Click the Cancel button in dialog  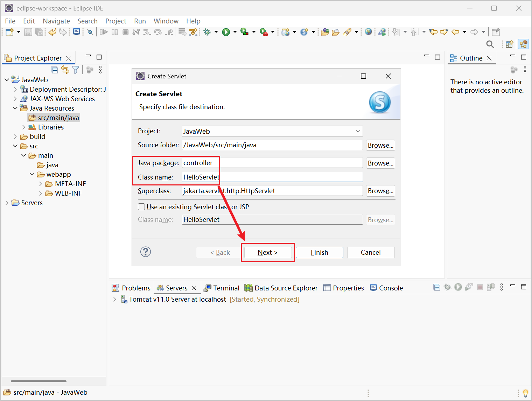coord(371,253)
